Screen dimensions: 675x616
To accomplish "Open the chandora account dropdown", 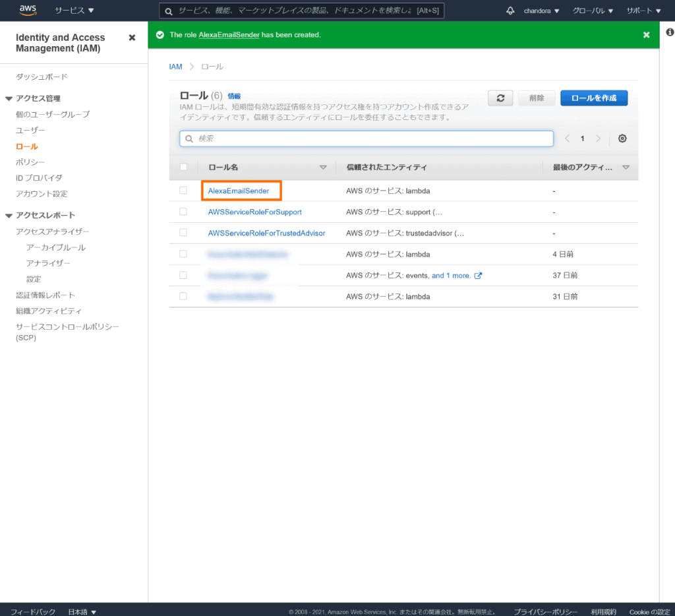I will coord(542,11).
